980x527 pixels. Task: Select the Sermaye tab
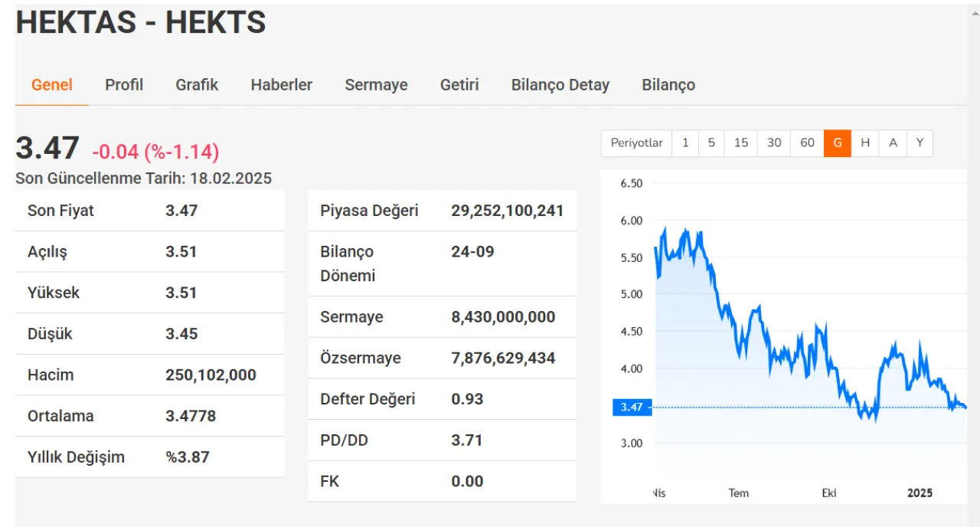[376, 85]
